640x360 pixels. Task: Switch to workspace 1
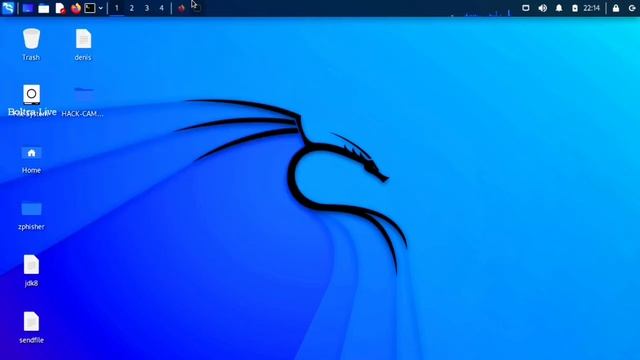click(x=117, y=8)
